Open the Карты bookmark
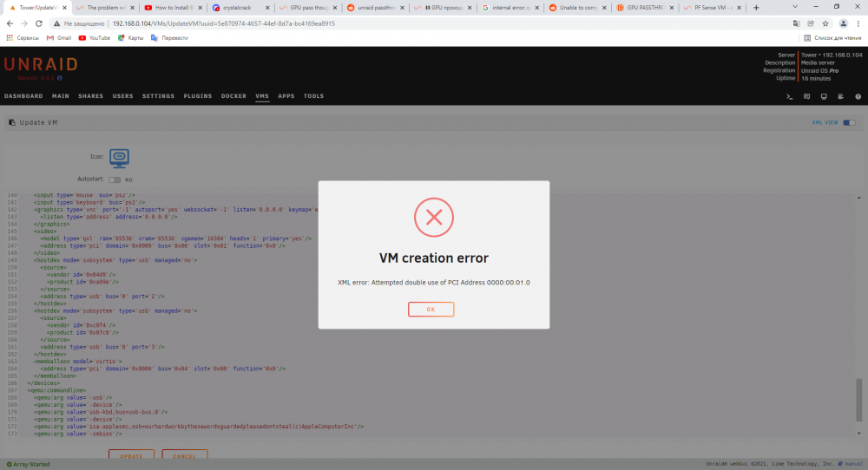The width and height of the screenshot is (868, 470). click(130, 38)
